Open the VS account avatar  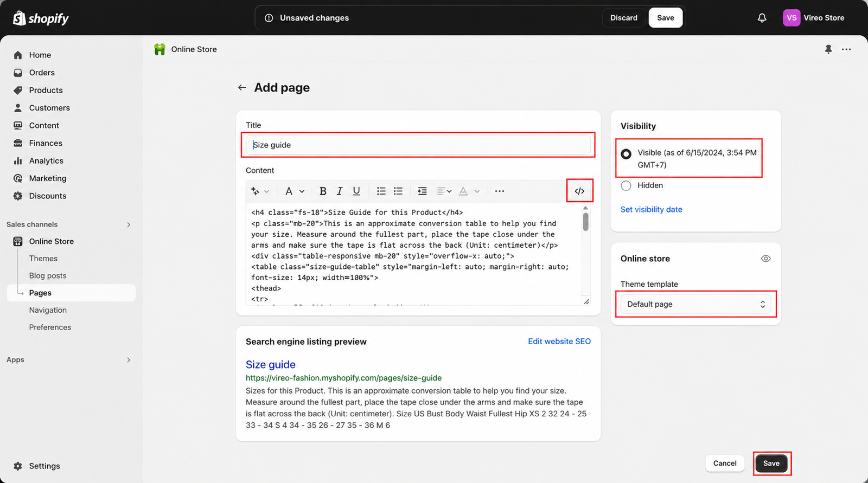[x=792, y=18]
